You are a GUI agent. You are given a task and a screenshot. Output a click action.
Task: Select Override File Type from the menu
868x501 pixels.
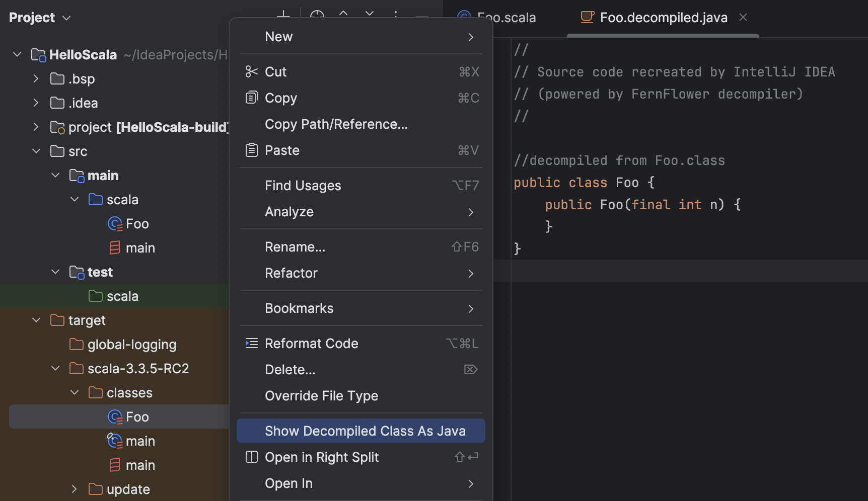coord(321,396)
